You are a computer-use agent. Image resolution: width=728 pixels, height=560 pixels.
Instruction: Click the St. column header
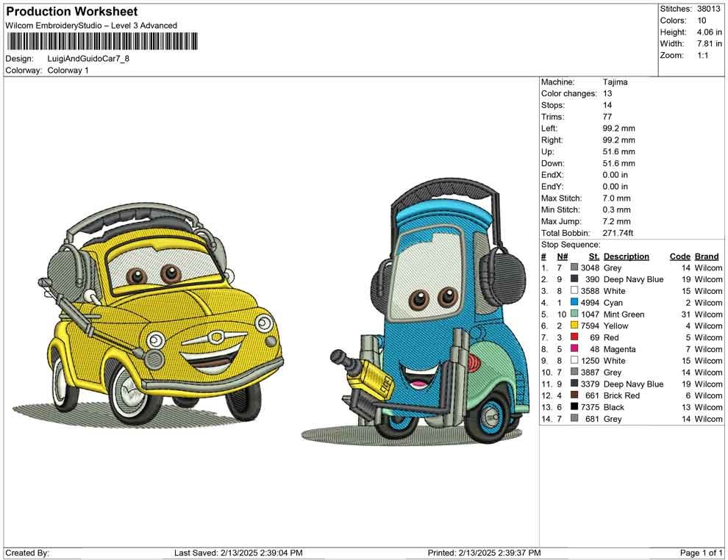coord(594,256)
